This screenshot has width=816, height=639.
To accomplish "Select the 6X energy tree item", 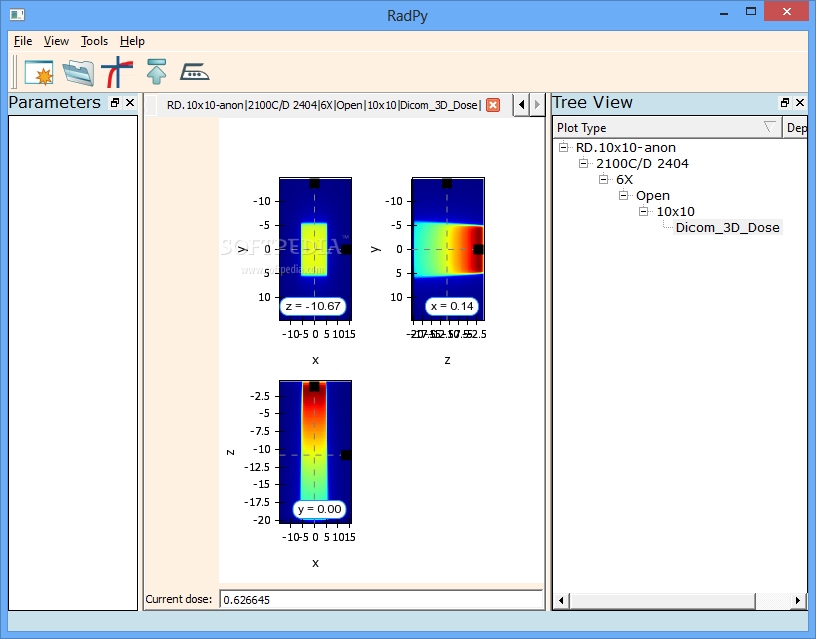I will 624,180.
